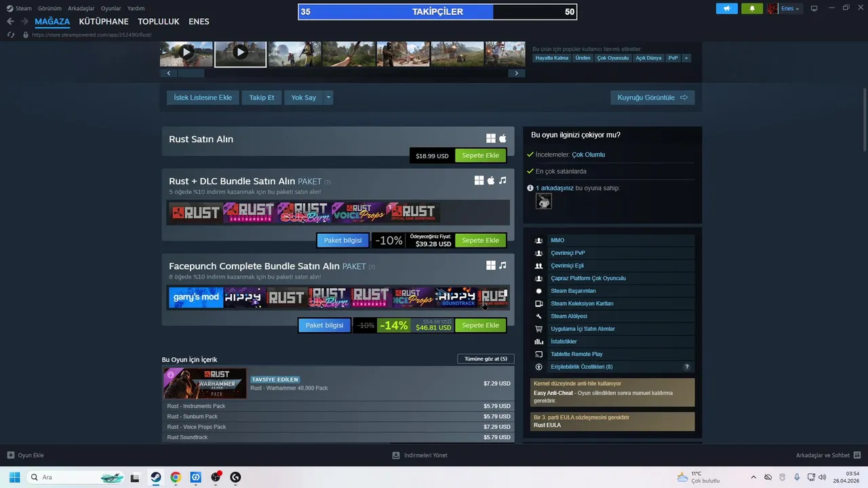868x488 pixels.
Task: Open the help icon beside Erişilebilirlik Özellikleri
Action: [x=686, y=367]
